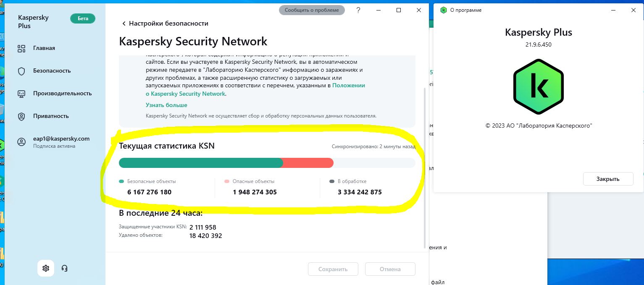Open the Производительность monitor icon
The image size is (644, 285).
point(21,94)
